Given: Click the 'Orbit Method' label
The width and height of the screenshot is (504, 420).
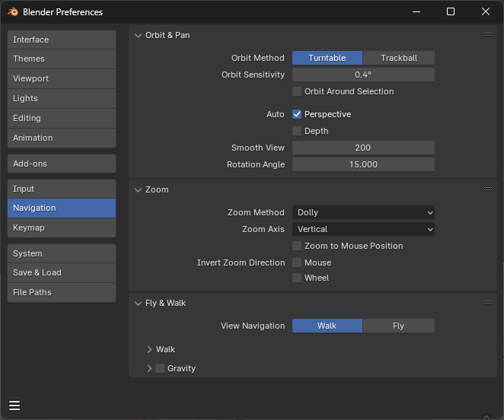Looking at the screenshot, I should pos(258,58).
